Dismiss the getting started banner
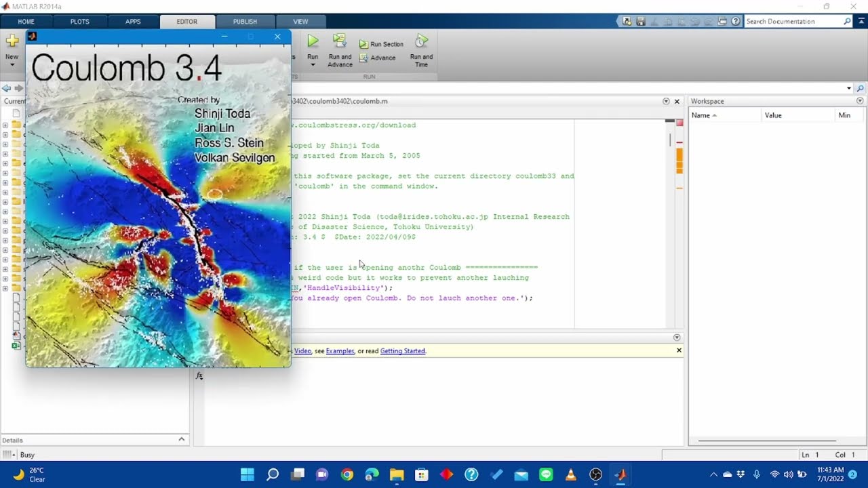This screenshot has width=868, height=488. 679,350
